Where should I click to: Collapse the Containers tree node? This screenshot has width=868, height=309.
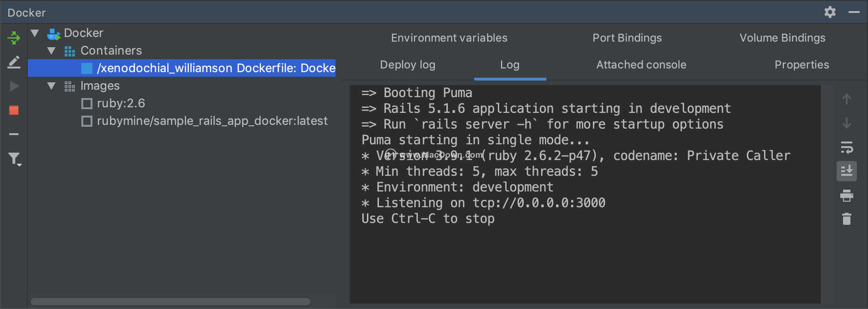51,50
